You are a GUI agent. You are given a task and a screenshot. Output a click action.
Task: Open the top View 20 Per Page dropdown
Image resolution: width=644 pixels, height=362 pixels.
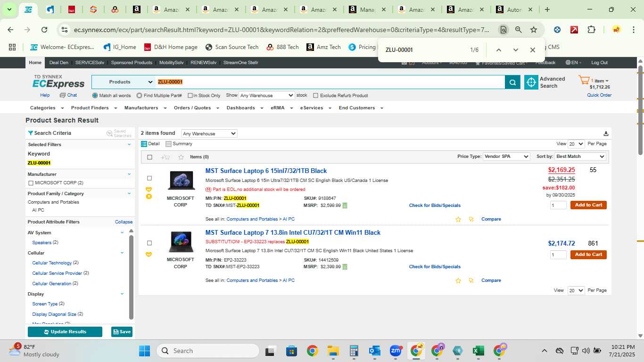(576, 144)
